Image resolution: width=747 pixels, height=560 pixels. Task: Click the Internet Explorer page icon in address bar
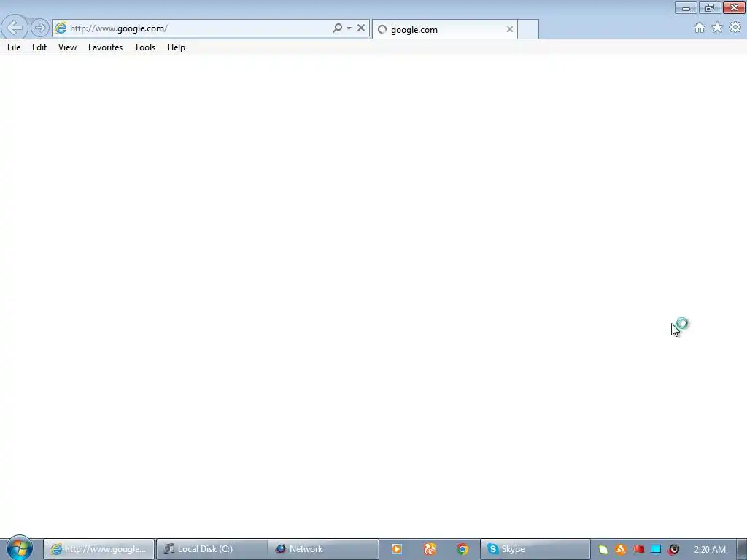click(x=61, y=28)
